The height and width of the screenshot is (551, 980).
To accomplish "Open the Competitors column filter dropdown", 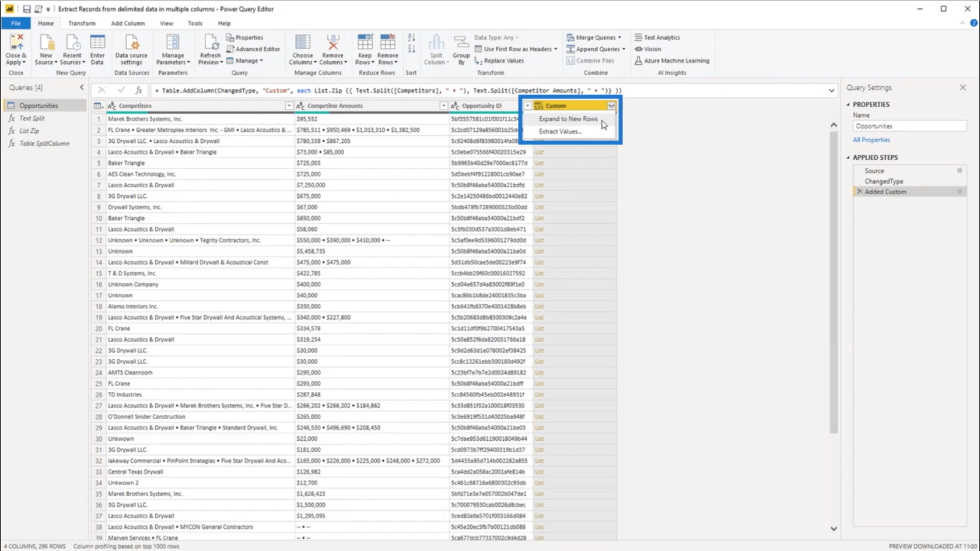I will 289,106.
